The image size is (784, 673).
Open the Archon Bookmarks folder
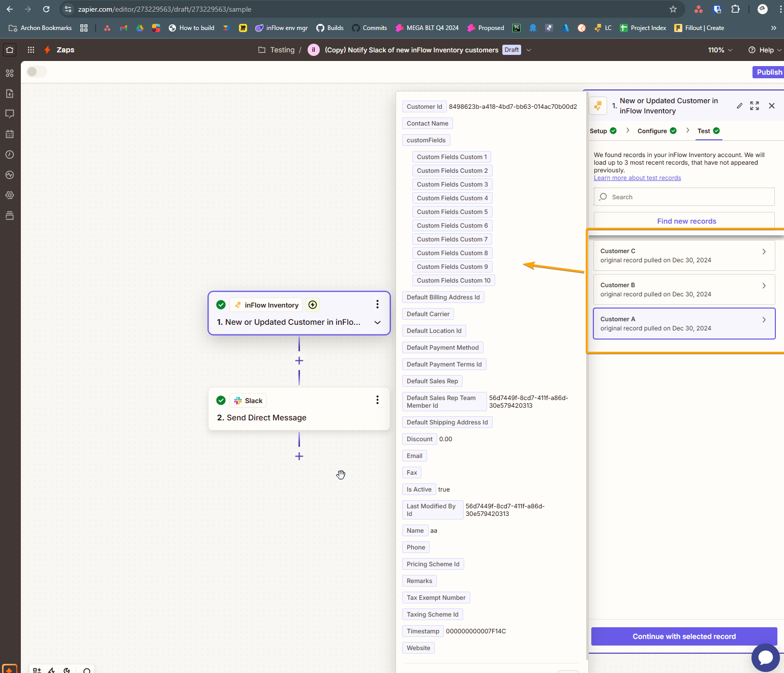pyautogui.click(x=41, y=28)
